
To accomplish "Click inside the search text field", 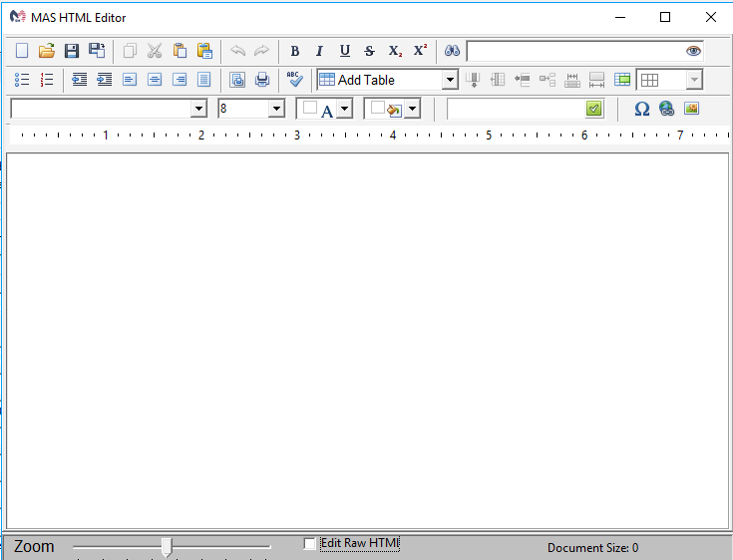I will click(575, 51).
